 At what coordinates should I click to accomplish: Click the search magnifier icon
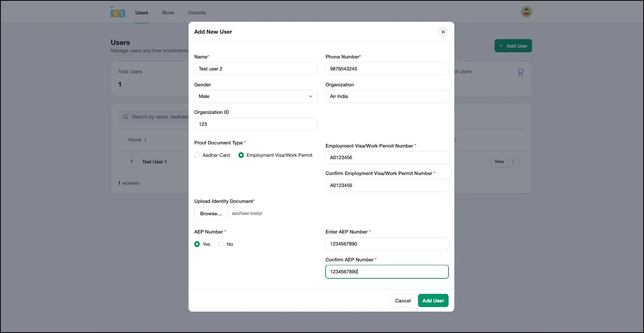[125, 117]
